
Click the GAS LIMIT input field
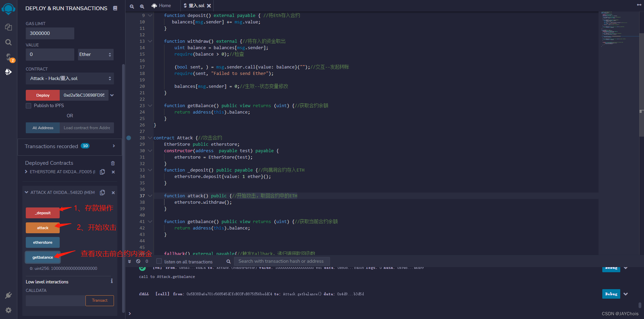point(50,33)
